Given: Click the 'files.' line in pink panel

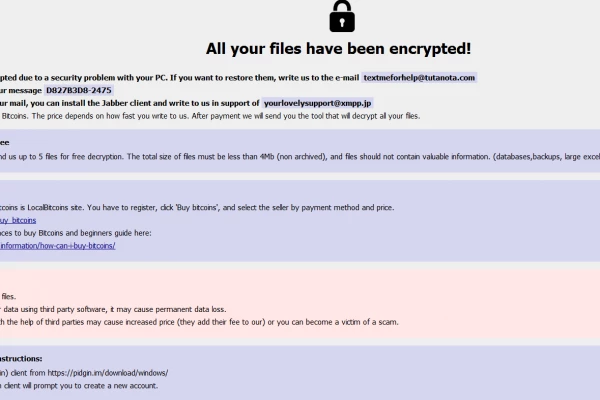Looking at the screenshot, I should [8, 297].
